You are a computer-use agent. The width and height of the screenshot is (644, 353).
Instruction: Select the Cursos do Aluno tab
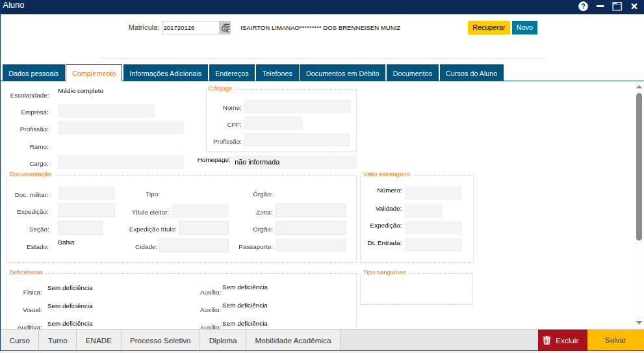click(x=471, y=73)
